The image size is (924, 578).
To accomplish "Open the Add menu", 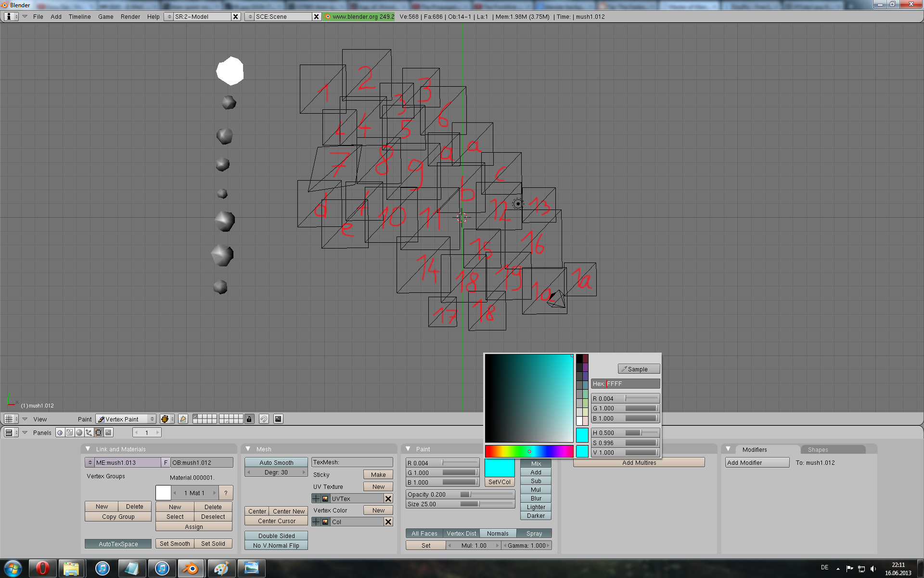I will (56, 16).
